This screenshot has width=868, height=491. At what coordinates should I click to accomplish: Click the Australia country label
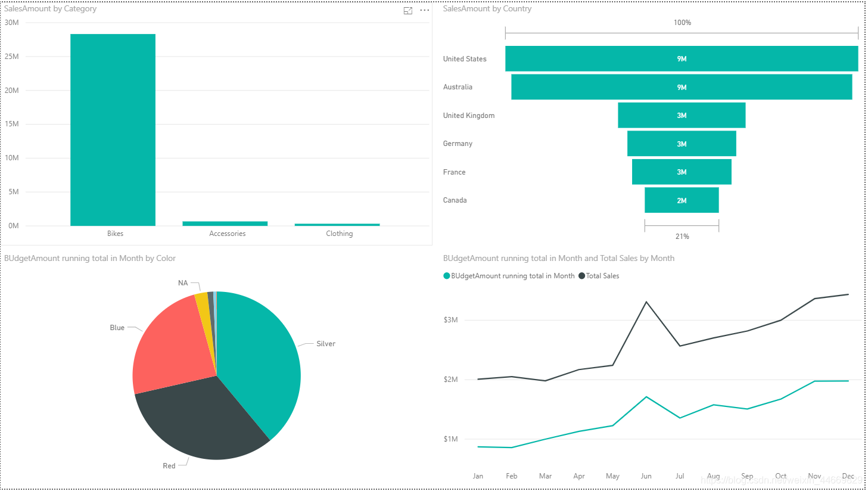458,87
